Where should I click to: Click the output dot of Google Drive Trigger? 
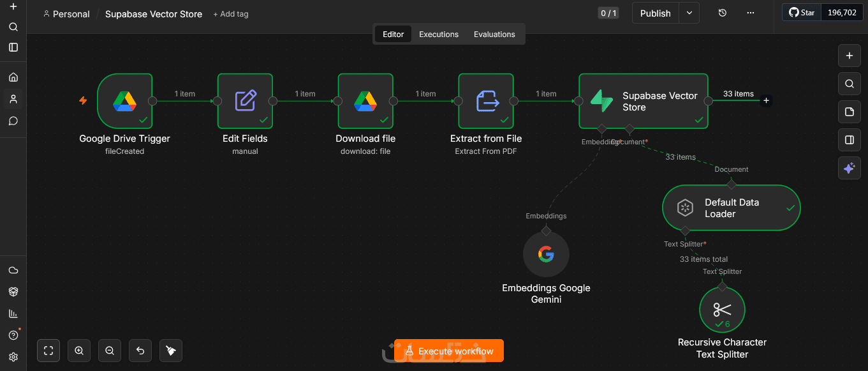tap(152, 100)
